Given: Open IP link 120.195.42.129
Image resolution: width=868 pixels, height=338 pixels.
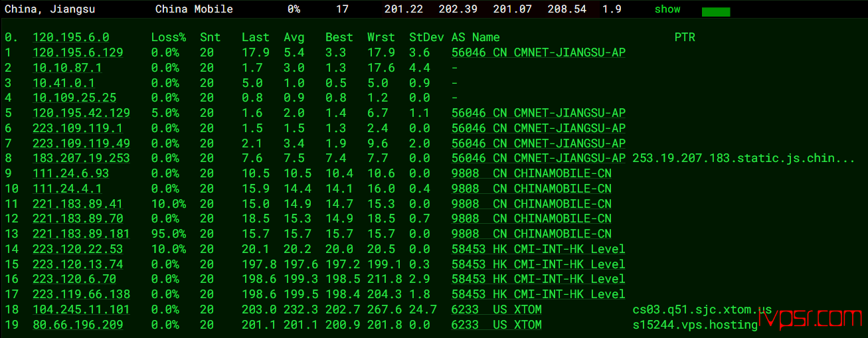Looking at the screenshot, I should pyautogui.click(x=82, y=113).
